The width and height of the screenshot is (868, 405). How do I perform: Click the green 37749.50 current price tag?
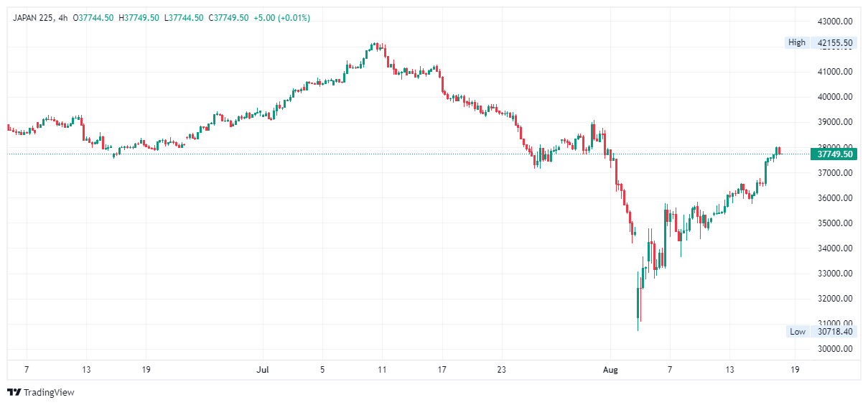835,154
